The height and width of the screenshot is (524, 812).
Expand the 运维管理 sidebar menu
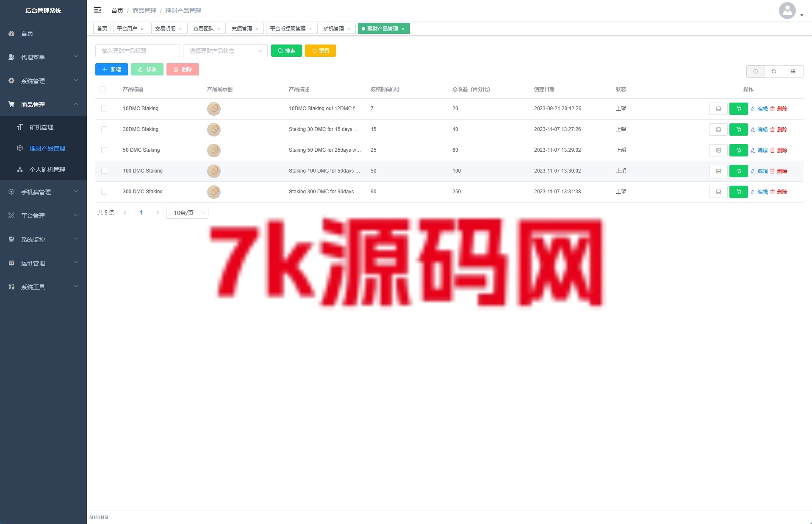tap(43, 263)
